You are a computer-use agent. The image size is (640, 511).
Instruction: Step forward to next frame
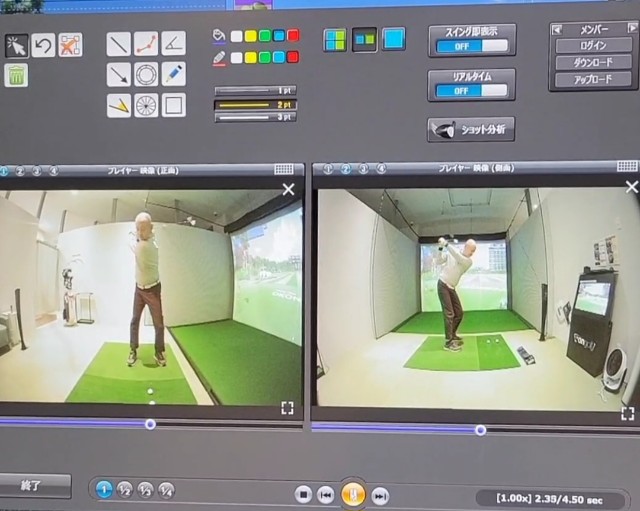pos(380,497)
